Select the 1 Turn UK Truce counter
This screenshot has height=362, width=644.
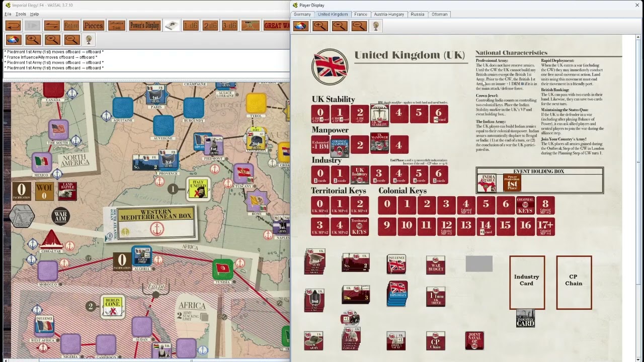(x=436, y=296)
